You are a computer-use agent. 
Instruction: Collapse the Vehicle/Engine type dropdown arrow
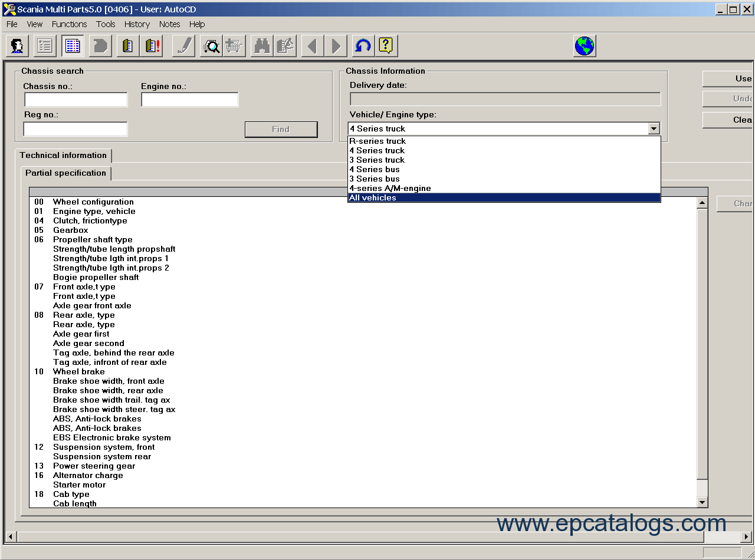(x=654, y=129)
